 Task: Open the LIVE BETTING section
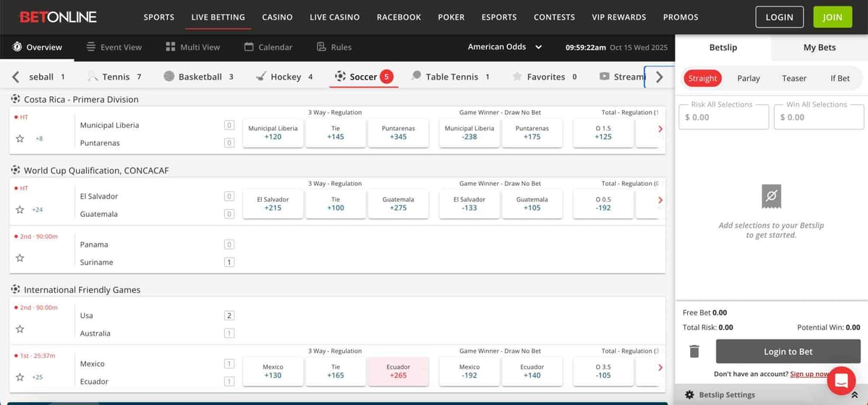click(x=218, y=17)
